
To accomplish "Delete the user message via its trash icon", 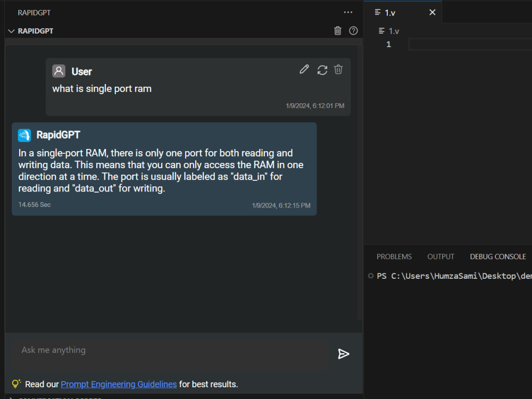I will [x=338, y=69].
